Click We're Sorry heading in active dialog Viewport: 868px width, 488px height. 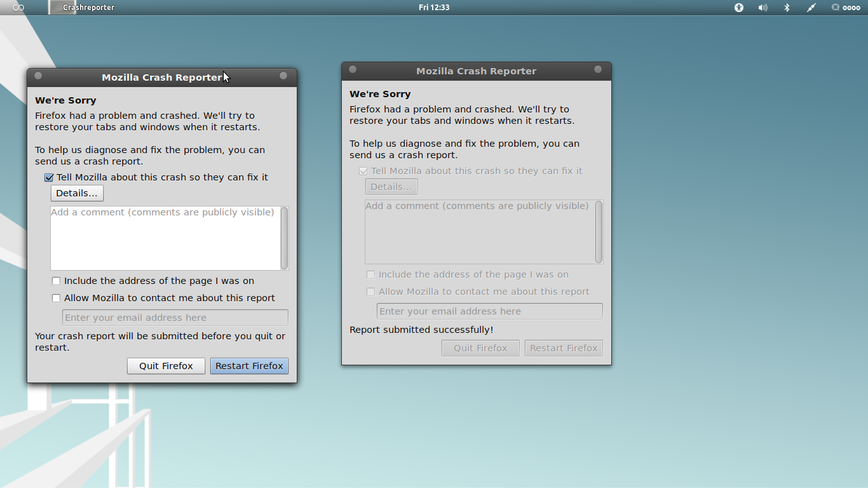[65, 100]
